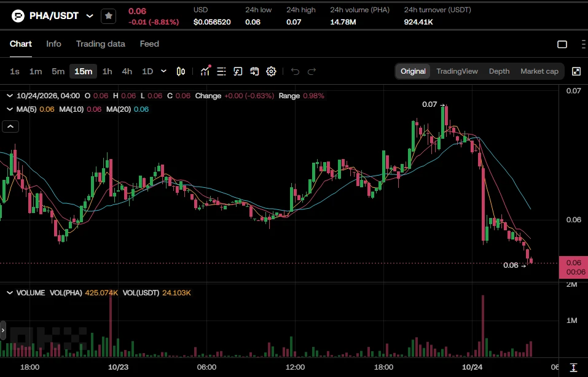Expand chart to fullscreen
This screenshot has height=377, width=588.
(x=576, y=71)
